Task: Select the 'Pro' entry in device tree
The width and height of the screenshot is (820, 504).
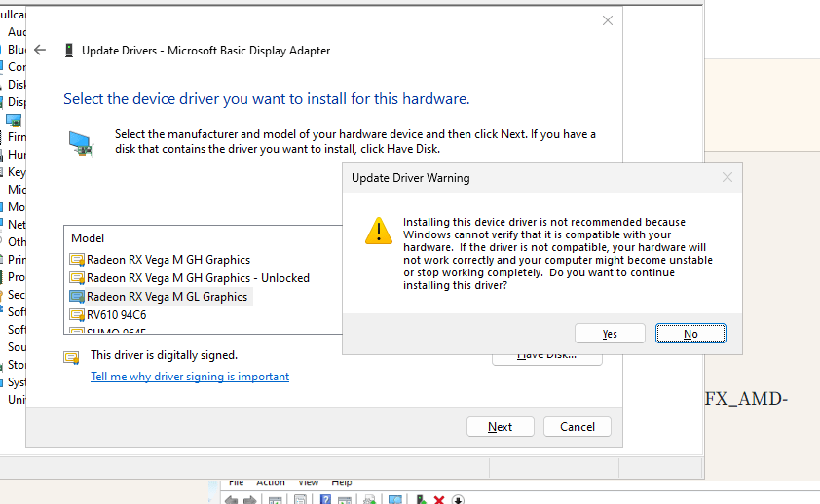Action: 17,276
